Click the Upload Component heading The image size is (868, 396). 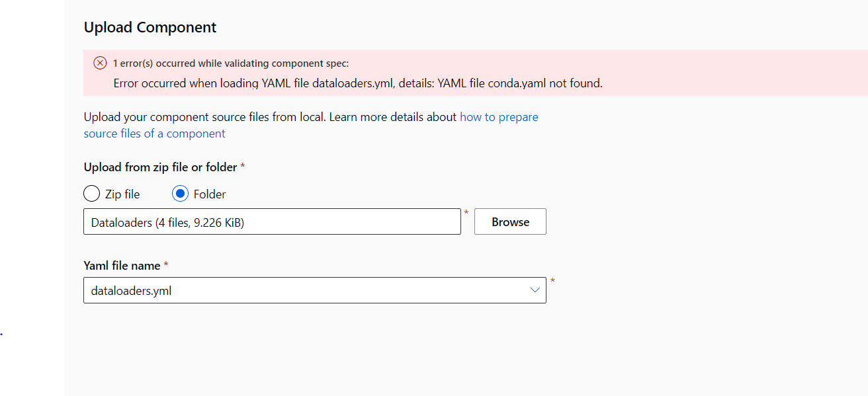pyautogui.click(x=150, y=28)
